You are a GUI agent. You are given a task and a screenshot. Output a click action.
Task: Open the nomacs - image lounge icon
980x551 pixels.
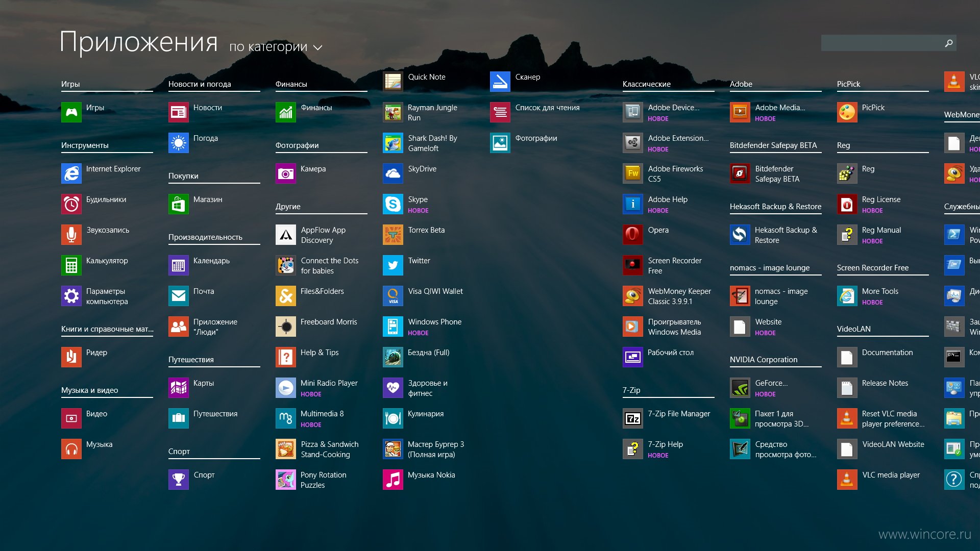point(740,296)
